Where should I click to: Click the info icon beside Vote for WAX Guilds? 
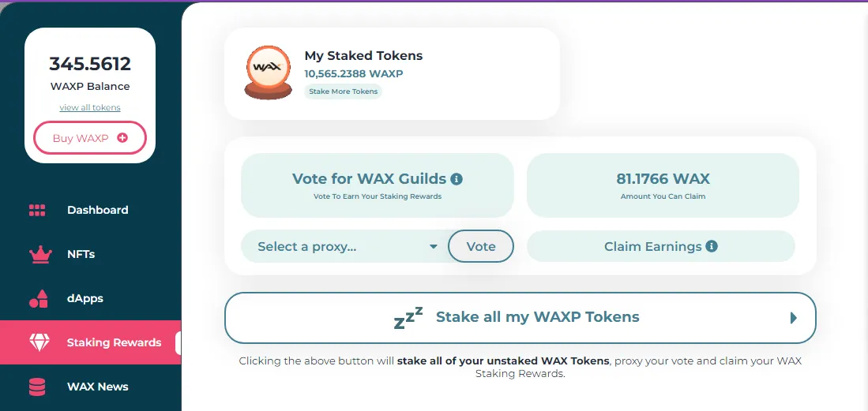[x=457, y=178]
